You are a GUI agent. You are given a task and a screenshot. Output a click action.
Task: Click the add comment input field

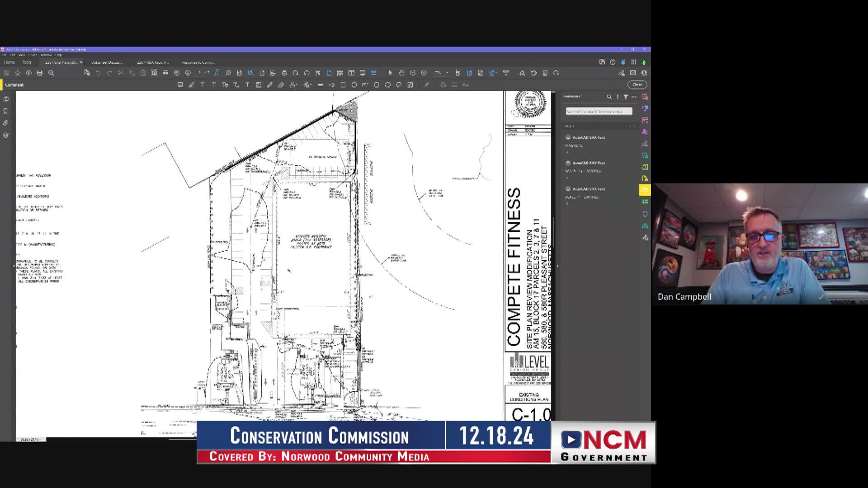click(599, 111)
